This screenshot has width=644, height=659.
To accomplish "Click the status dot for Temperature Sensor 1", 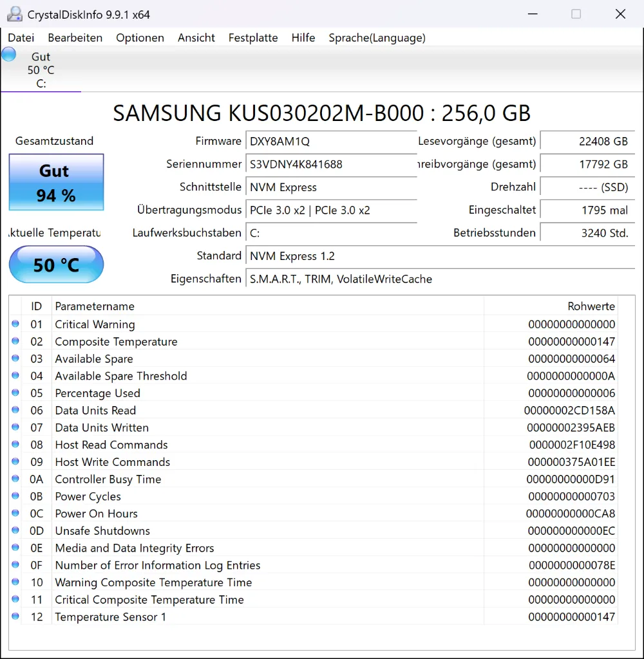I will [15, 617].
